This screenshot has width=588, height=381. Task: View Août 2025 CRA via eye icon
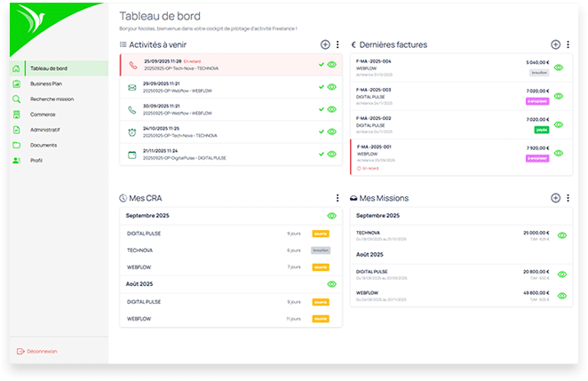tap(331, 284)
